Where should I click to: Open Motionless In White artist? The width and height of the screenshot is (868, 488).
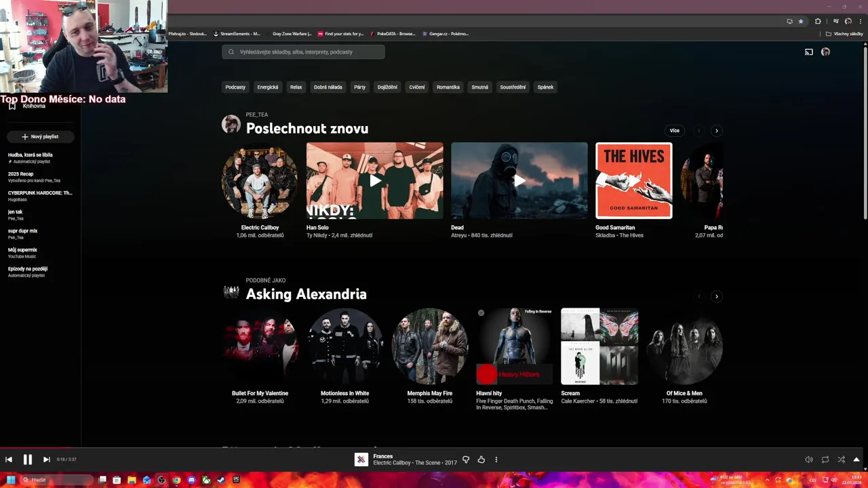point(345,346)
